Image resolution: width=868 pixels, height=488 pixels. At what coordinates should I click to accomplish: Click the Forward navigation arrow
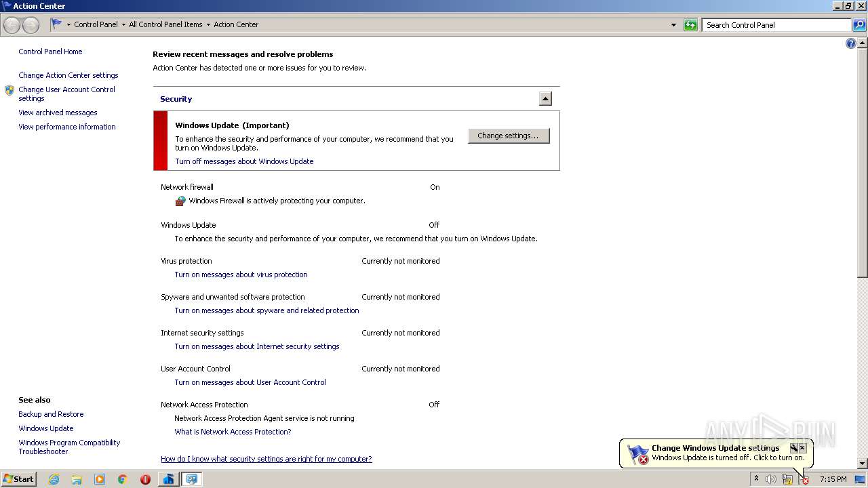[31, 25]
